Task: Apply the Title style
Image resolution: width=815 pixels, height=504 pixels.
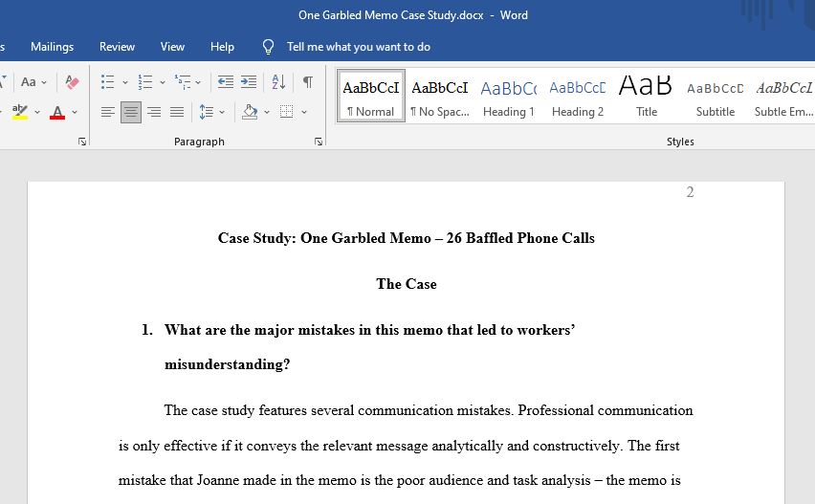Action: click(x=646, y=97)
